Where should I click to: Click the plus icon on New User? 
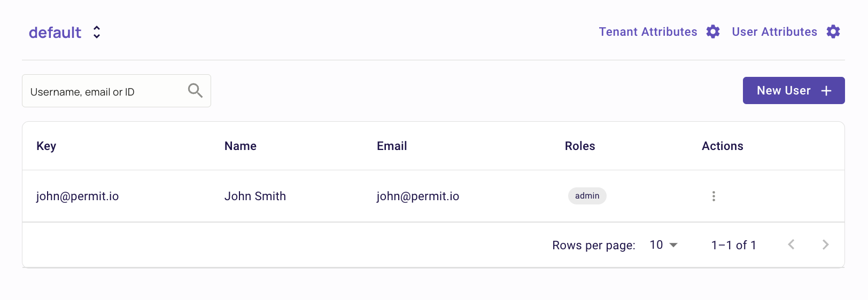pyautogui.click(x=826, y=91)
